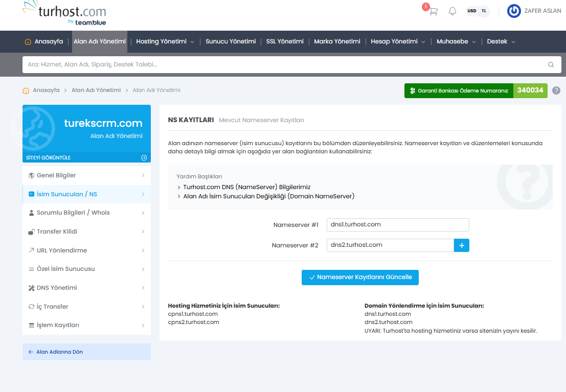Viewport: 566px width, 392px height.
Task: Open İç Transfer sidebar item
Action: [86, 307]
